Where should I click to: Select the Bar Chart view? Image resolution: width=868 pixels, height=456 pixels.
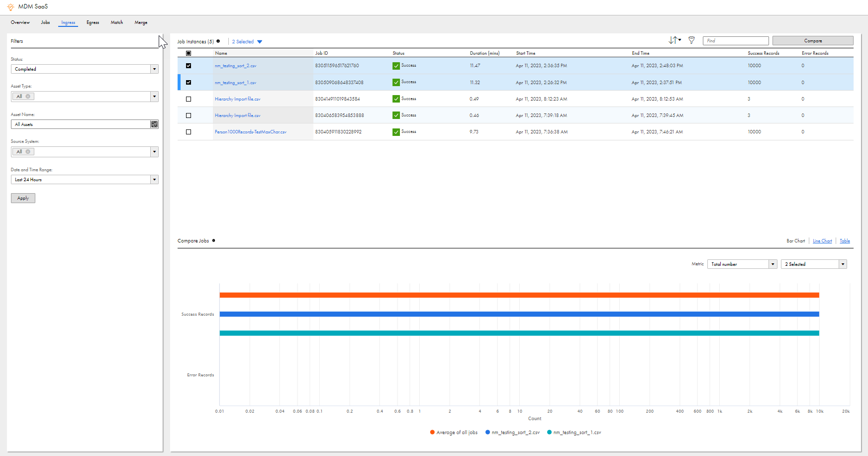pyautogui.click(x=795, y=241)
